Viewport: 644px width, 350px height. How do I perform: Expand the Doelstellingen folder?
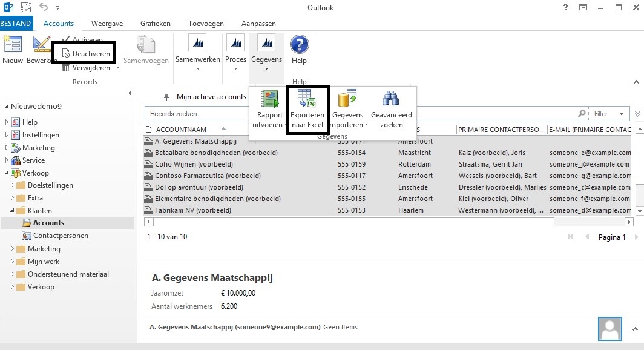tap(13, 185)
